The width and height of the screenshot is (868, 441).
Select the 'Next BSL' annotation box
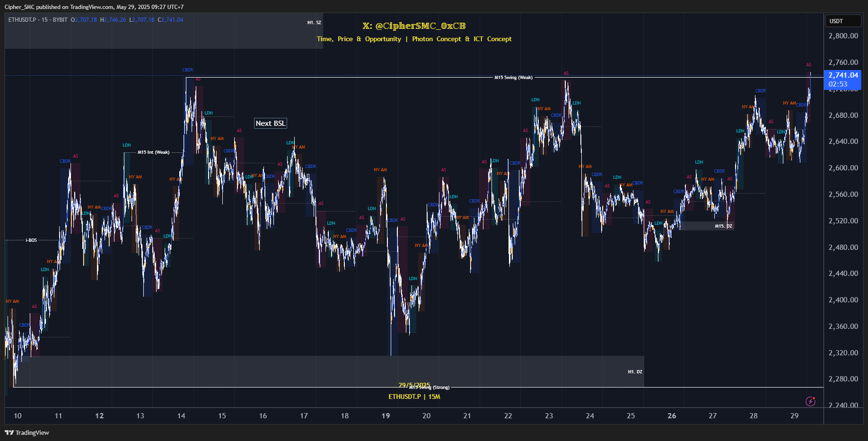[271, 123]
